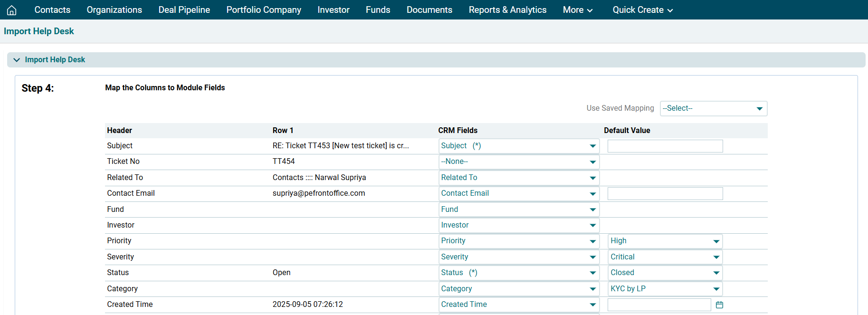
Task: Open Category default value KYC by LP dropdown
Action: point(665,289)
